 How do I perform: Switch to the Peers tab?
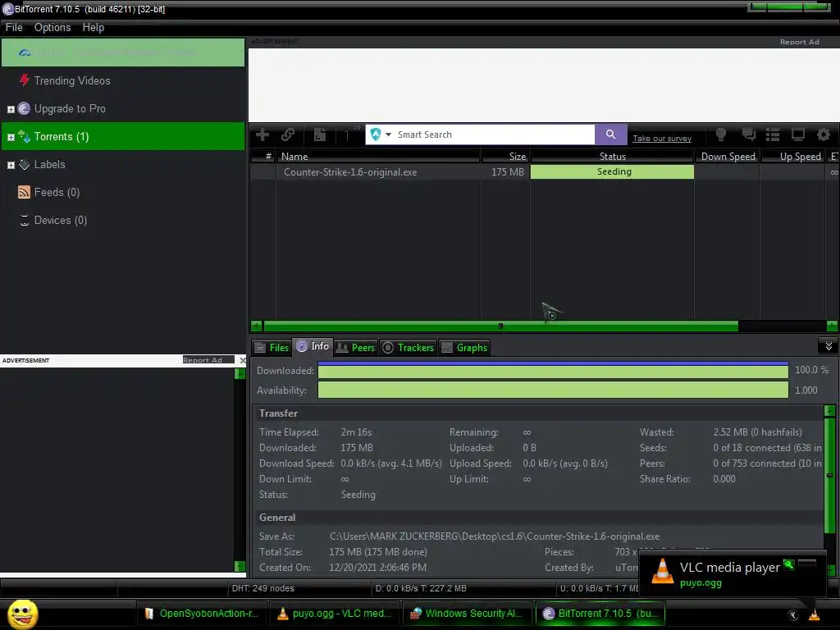355,348
